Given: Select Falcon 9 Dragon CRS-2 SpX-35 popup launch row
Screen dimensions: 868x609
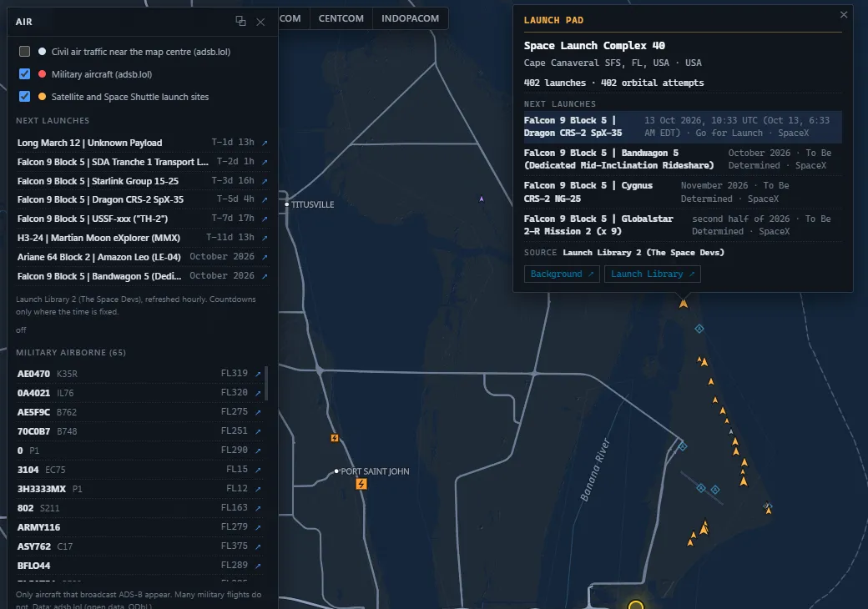Looking at the screenshot, I should click(x=683, y=127).
